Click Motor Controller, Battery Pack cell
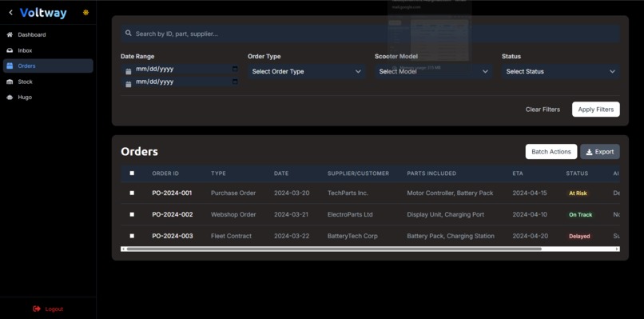The height and width of the screenshot is (319, 644). coord(450,193)
